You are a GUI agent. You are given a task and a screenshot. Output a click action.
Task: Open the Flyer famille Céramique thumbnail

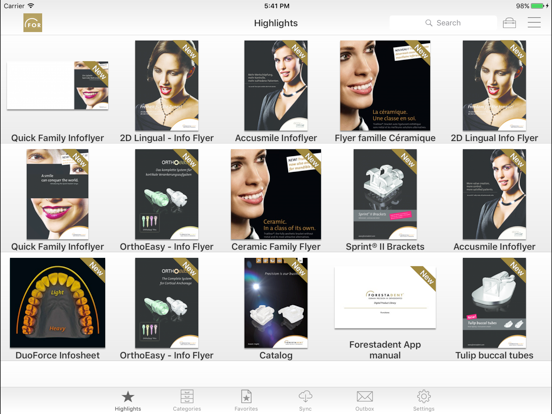(x=385, y=86)
